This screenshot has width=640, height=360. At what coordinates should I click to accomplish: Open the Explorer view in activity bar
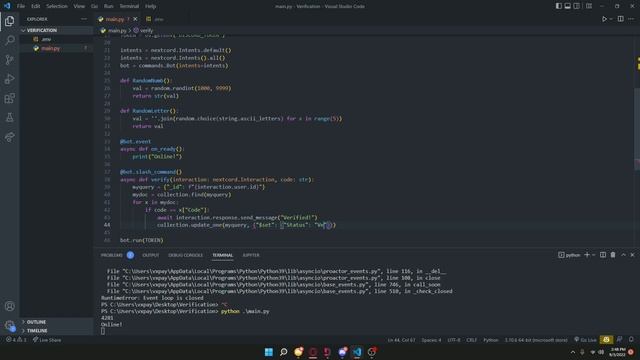click(x=10, y=21)
